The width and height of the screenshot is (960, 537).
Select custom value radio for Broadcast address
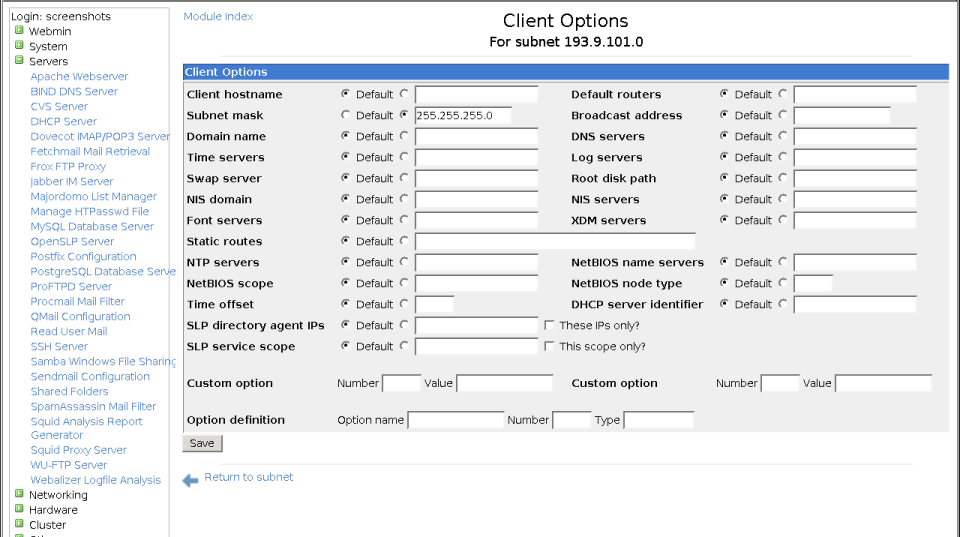point(782,115)
